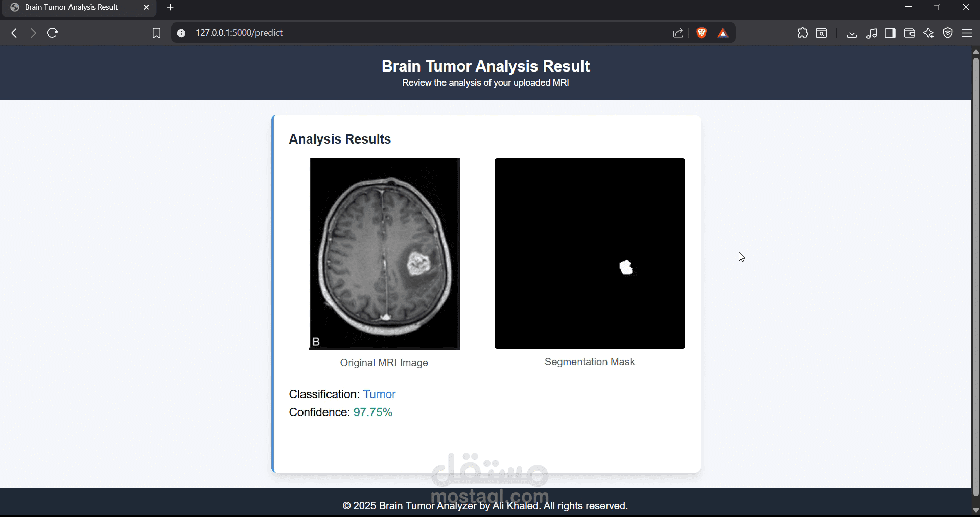This screenshot has height=517, width=980.
Task: Open Brave Shields panel
Action: [701, 33]
